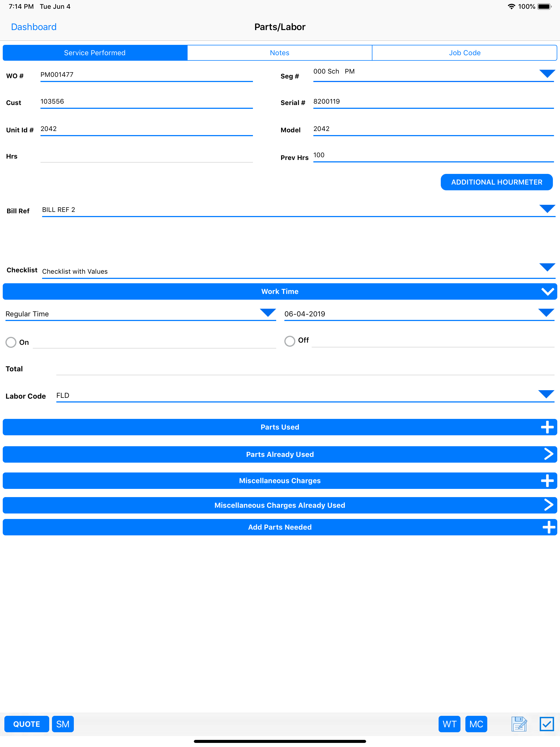
Task: Tap the Off time input field
Action: coord(433,340)
